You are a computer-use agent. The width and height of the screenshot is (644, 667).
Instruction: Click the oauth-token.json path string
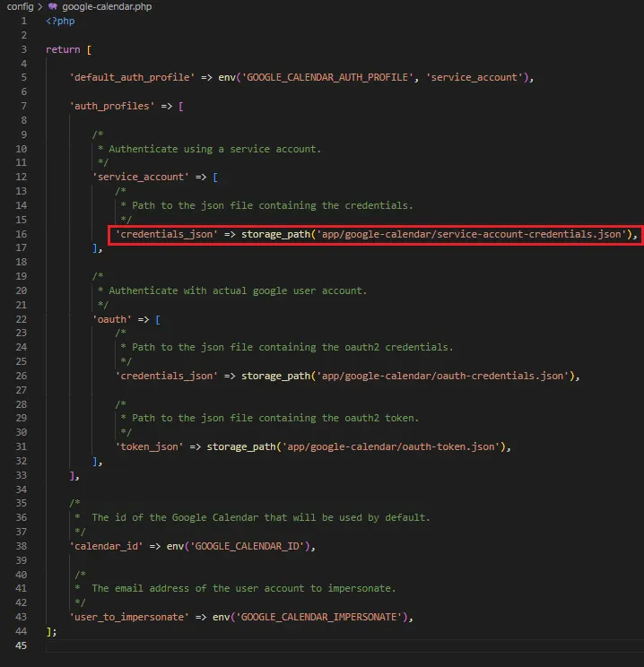391,446
